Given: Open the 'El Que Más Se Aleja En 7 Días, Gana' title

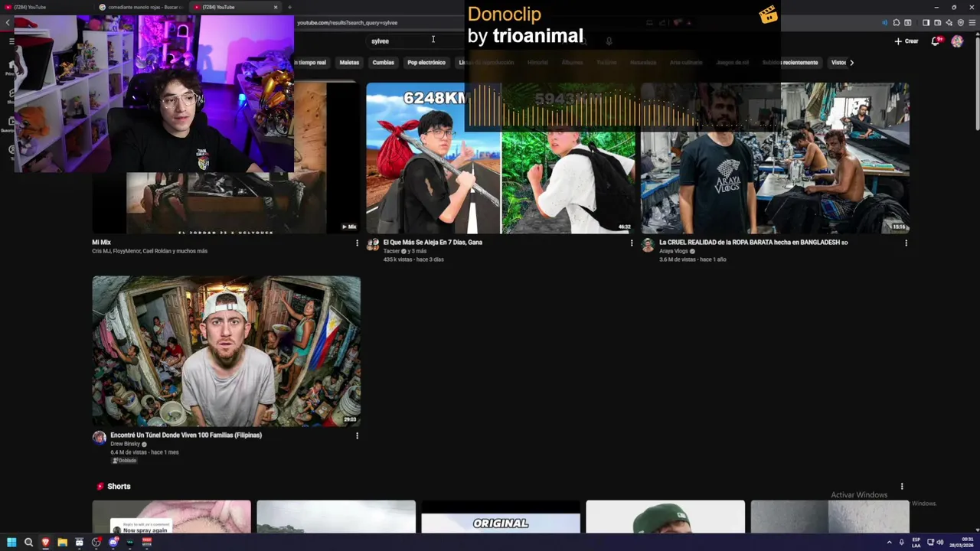Looking at the screenshot, I should pyautogui.click(x=433, y=242).
